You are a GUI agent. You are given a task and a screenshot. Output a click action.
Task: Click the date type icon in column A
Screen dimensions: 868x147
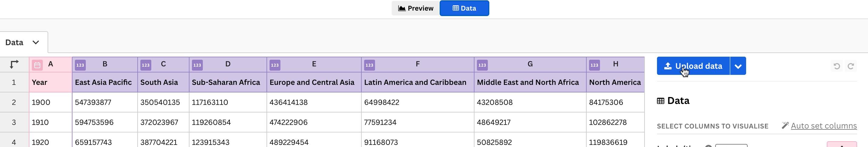pyautogui.click(x=37, y=65)
